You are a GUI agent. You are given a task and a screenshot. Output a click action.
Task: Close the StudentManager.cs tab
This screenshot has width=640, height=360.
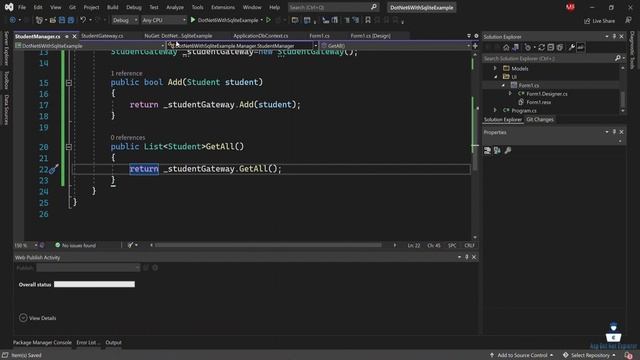click(74, 36)
